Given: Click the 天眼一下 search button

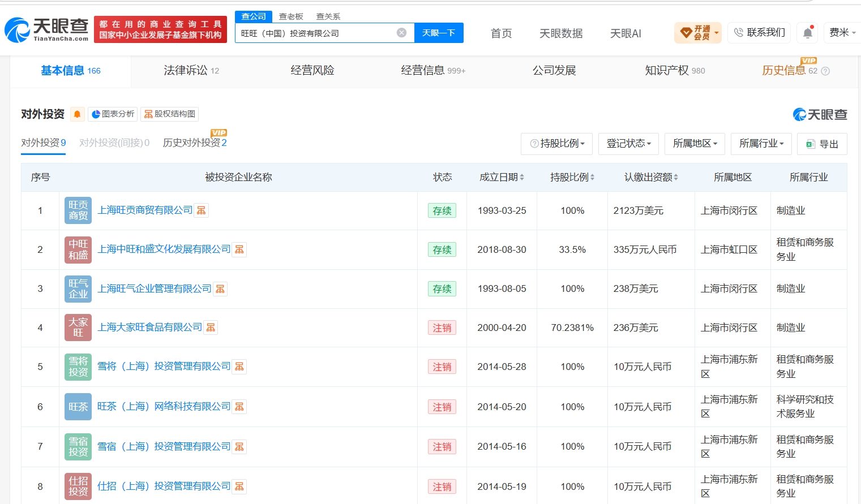Looking at the screenshot, I should click(439, 33).
